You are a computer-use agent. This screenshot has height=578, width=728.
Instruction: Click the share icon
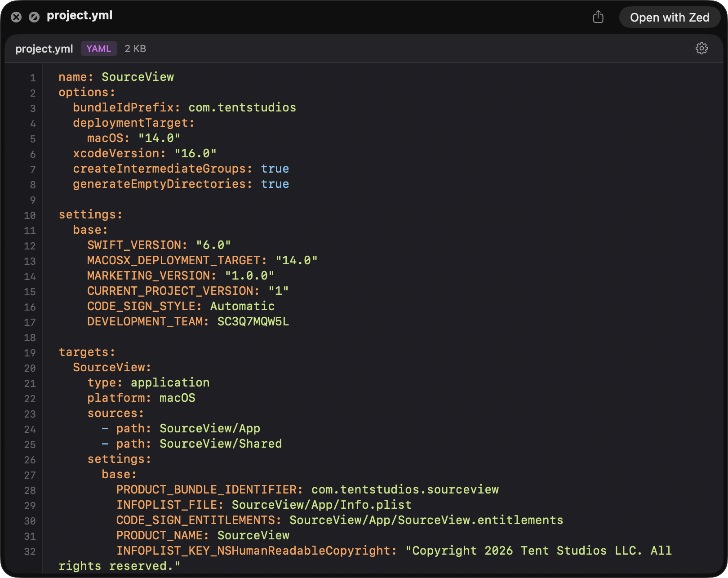pos(598,17)
